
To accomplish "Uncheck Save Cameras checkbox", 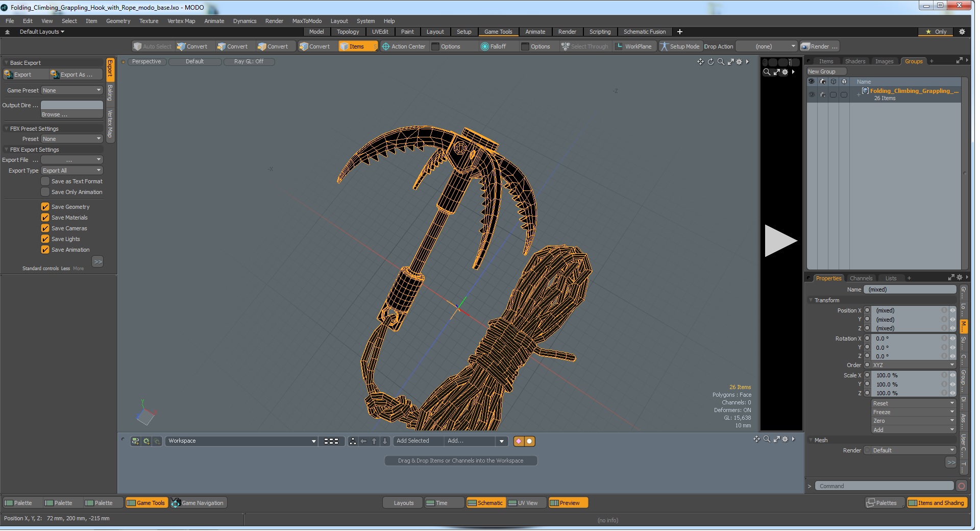I will pos(45,228).
